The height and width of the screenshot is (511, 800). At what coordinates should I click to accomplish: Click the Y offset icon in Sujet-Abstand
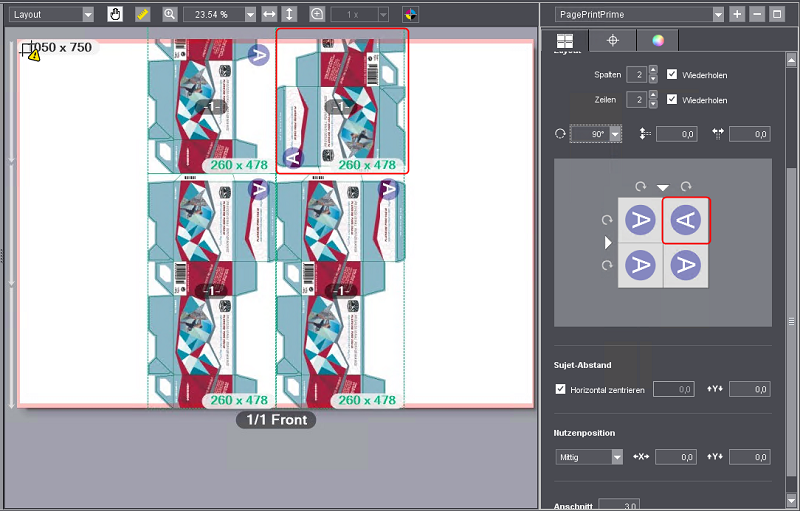coord(715,389)
